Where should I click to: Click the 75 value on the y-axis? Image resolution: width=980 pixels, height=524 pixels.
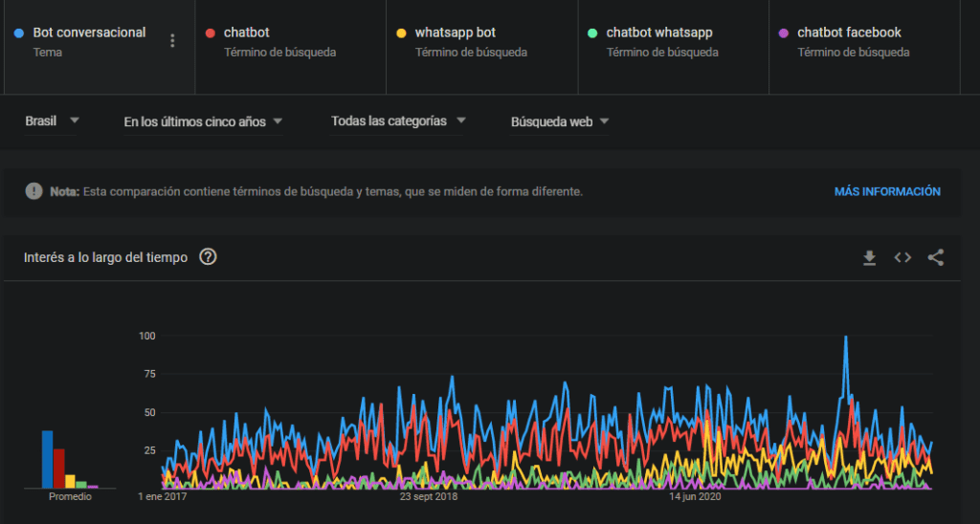click(149, 374)
